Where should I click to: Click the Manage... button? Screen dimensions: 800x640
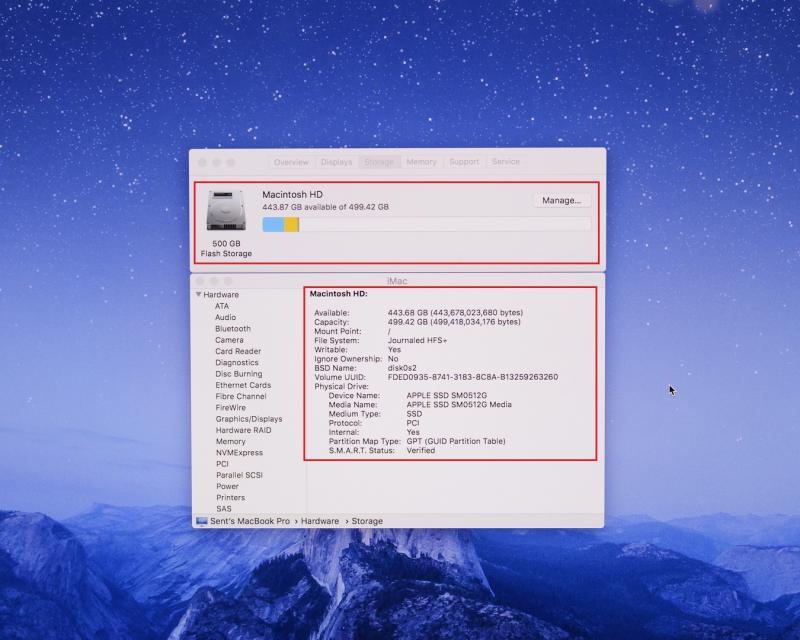pos(561,201)
